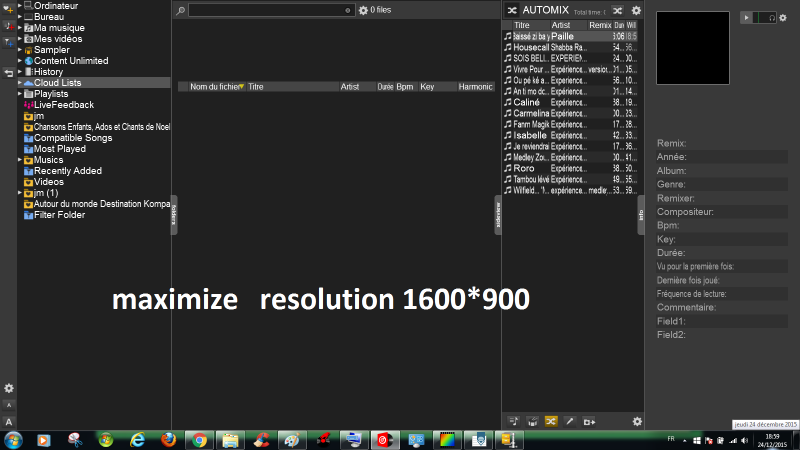The height and width of the screenshot is (450, 800).
Task: Add a favorite folder with the yellow plus icon
Action: point(8,8)
